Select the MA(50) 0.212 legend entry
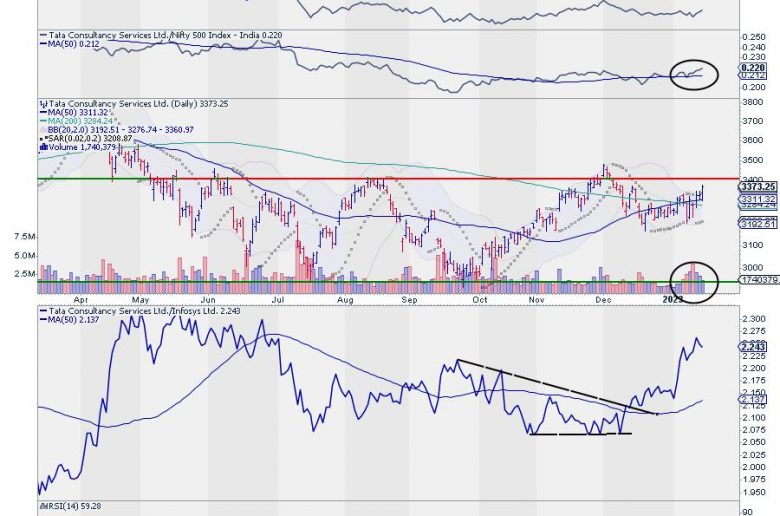This screenshot has height=516, width=780. 70,44
